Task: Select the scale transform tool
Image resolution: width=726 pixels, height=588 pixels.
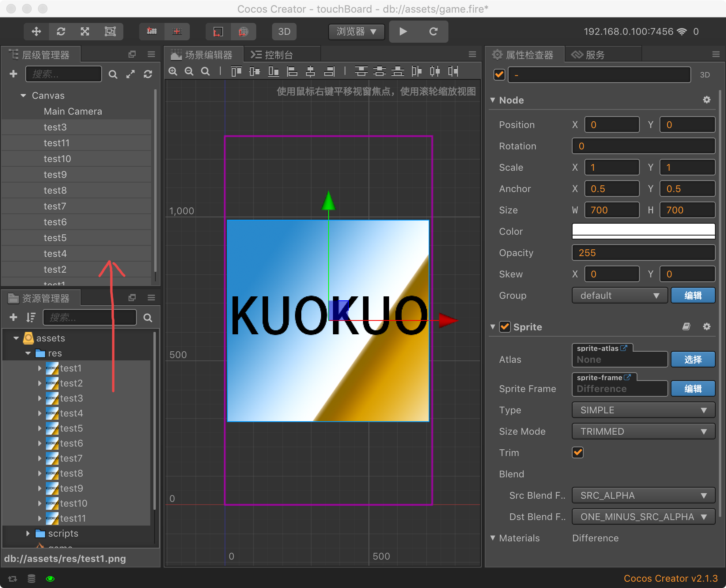Action: (x=85, y=32)
